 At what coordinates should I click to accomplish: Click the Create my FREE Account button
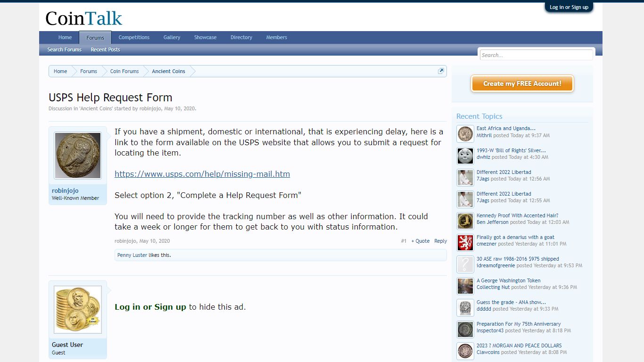tap(522, 83)
